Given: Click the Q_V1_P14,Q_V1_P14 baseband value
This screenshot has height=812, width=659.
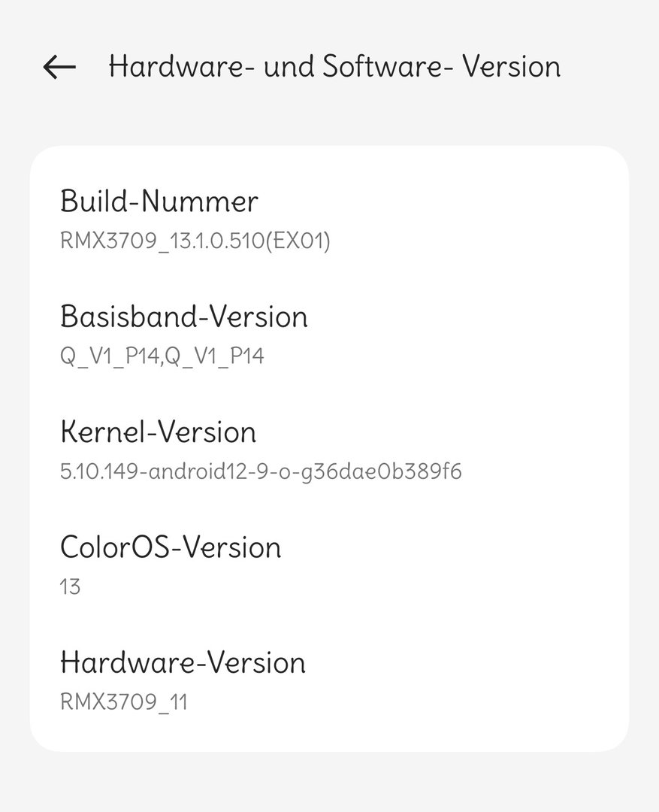Looking at the screenshot, I should [162, 356].
